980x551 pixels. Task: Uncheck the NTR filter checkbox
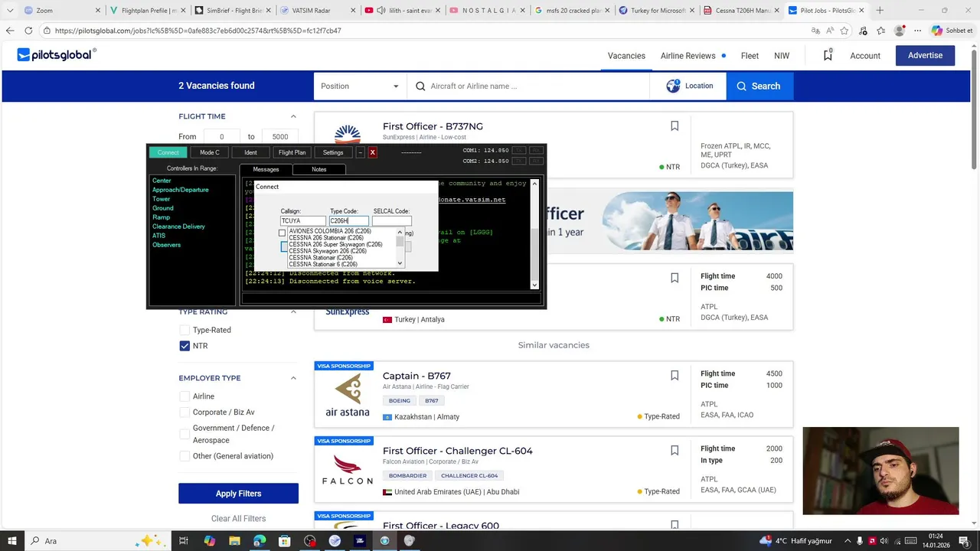185,346
